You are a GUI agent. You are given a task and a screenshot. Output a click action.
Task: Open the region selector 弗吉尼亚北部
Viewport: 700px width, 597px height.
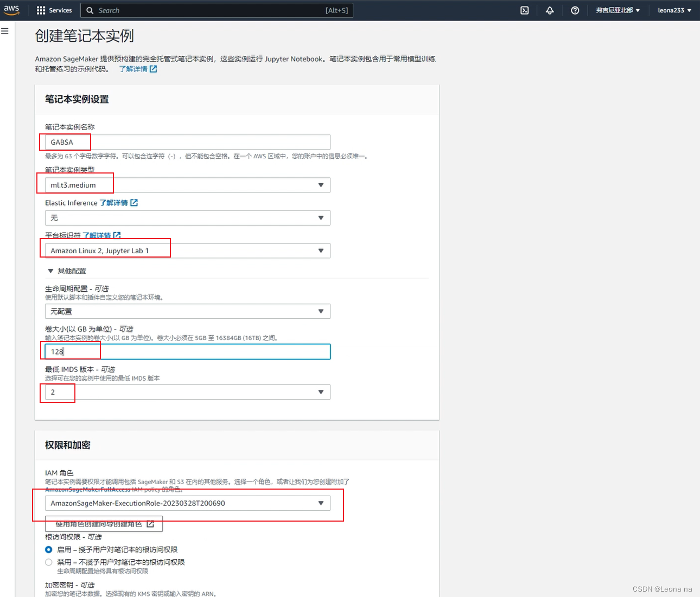[618, 10]
